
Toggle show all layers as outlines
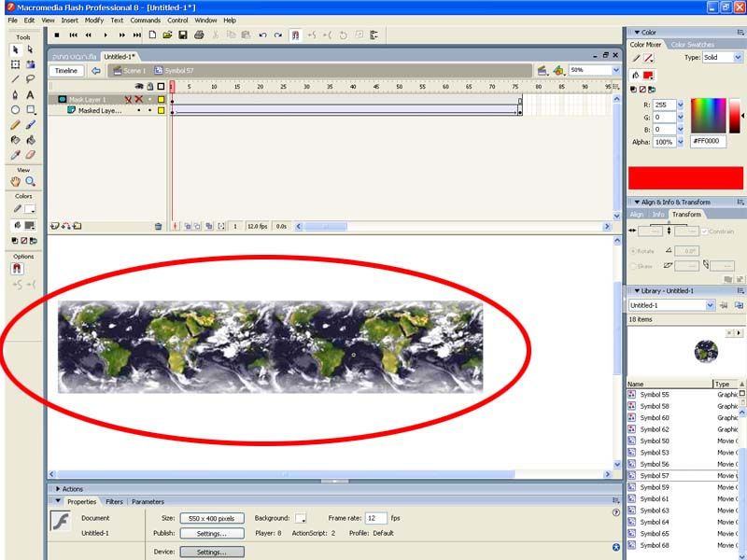coord(161,86)
